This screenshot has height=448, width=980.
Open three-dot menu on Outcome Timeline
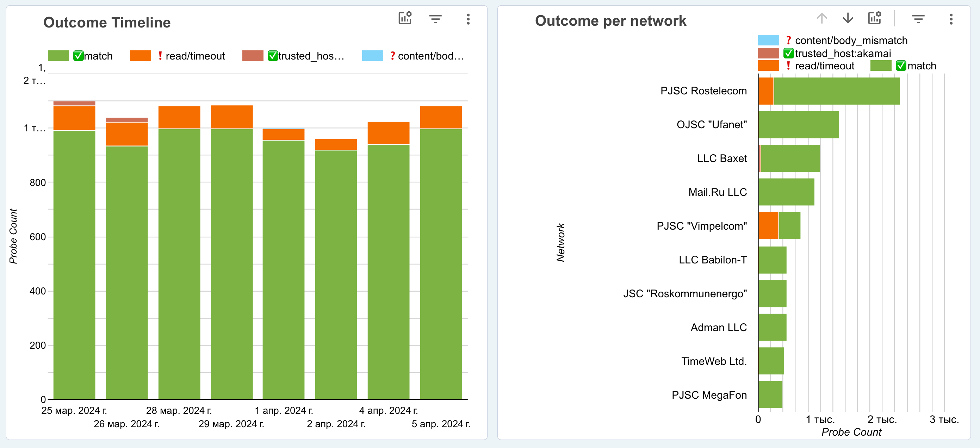(468, 19)
